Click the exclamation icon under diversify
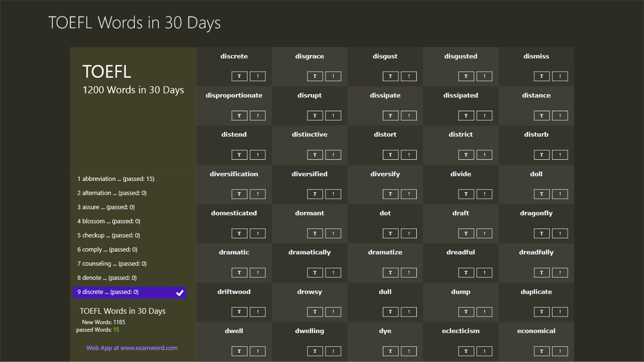The image size is (644, 362). pos(409,194)
